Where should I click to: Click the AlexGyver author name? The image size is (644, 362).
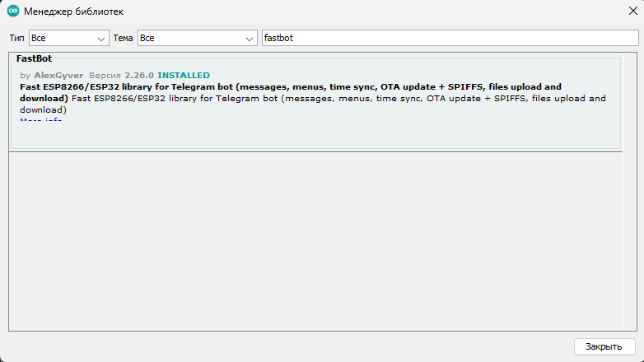58,75
